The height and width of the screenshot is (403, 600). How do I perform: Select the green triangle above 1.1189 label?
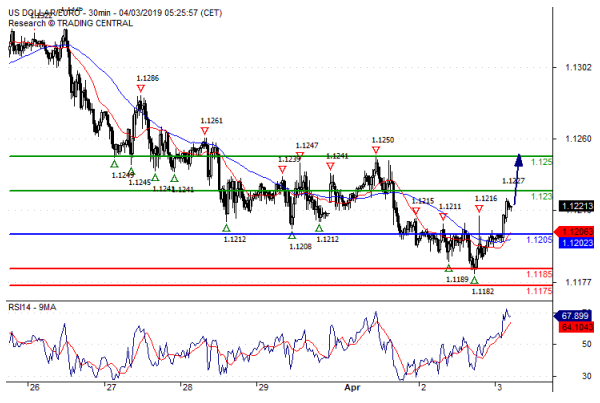(x=448, y=268)
